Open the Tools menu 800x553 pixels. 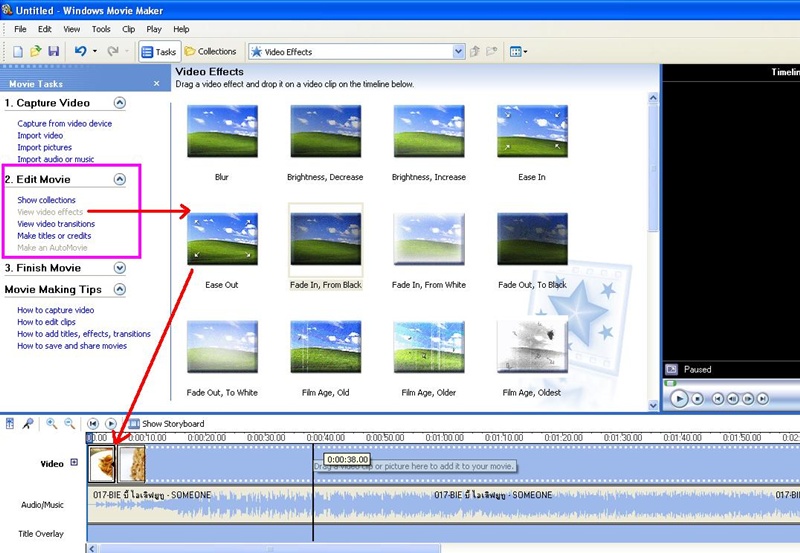[x=101, y=29]
